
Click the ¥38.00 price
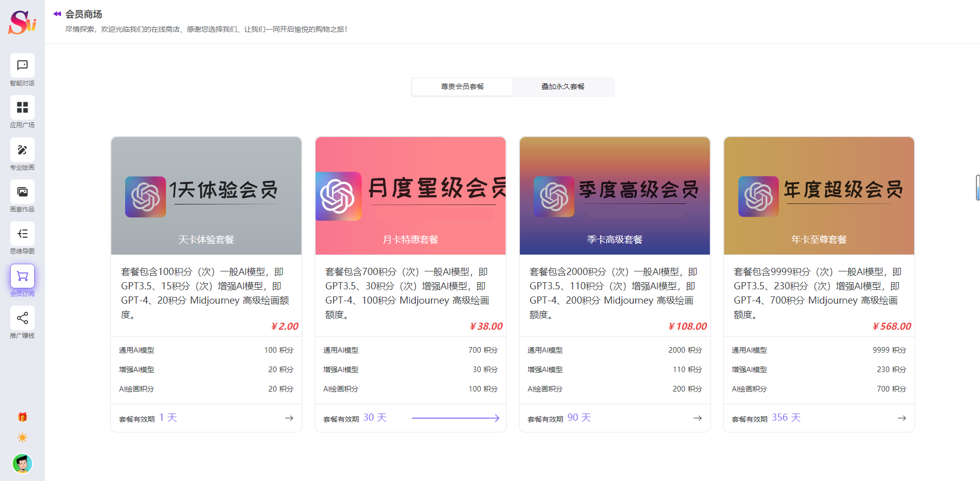point(486,326)
